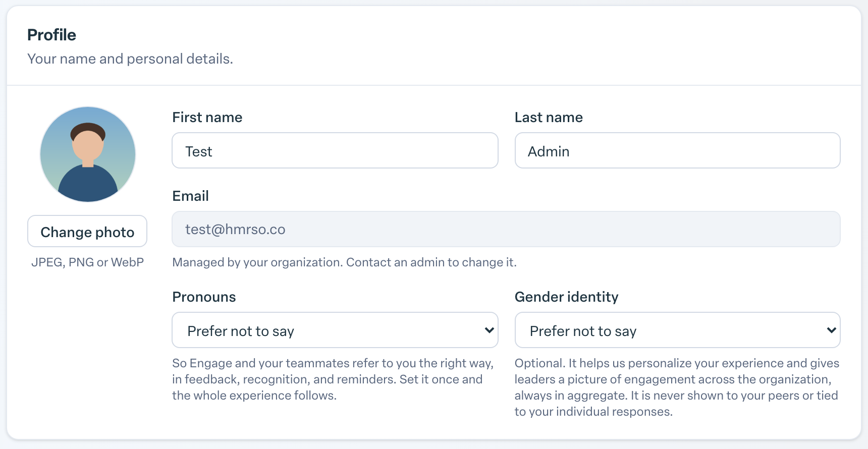The image size is (868, 449).
Task: Select the profile avatar picture
Action: pyautogui.click(x=88, y=154)
